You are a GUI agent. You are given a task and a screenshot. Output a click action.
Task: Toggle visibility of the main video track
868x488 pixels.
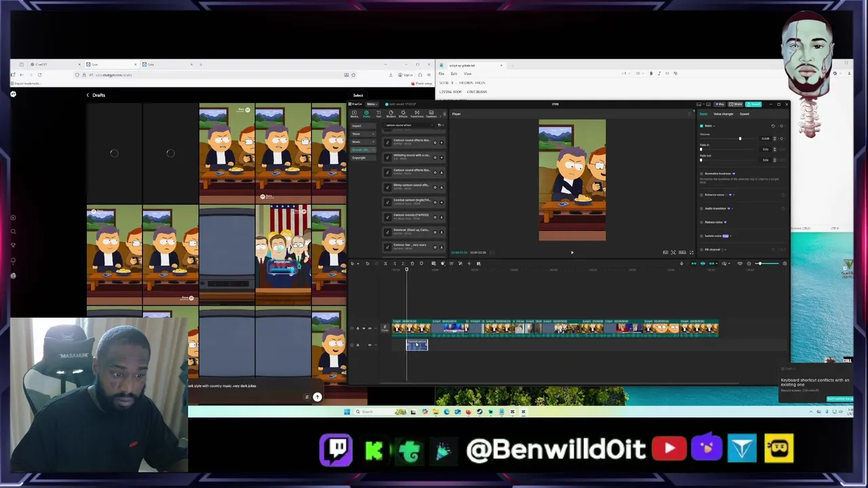(364, 328)
